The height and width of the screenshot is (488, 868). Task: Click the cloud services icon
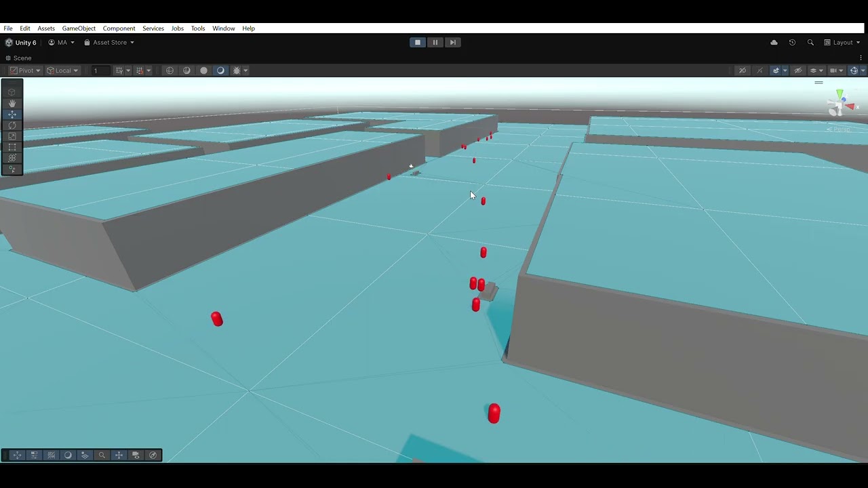(x=774, y=43)
